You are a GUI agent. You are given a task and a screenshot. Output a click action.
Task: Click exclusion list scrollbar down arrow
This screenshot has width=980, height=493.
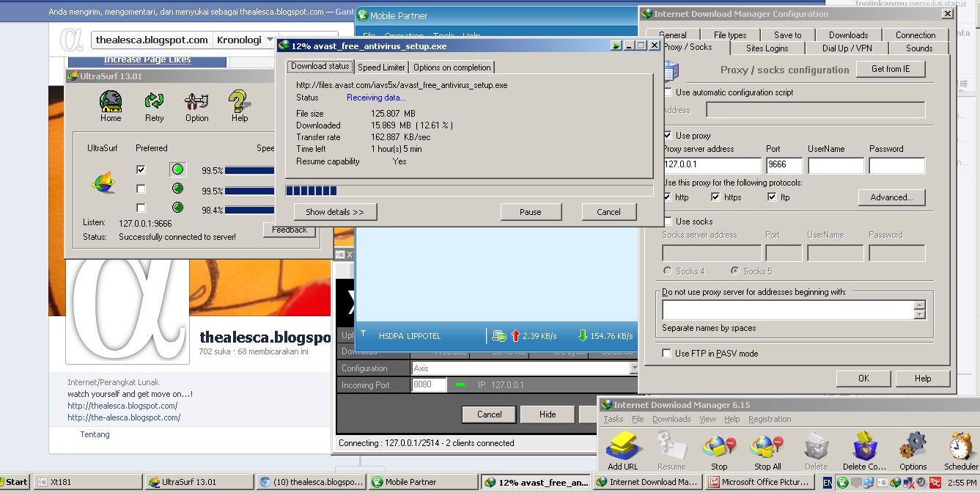[x=920, y=315]
